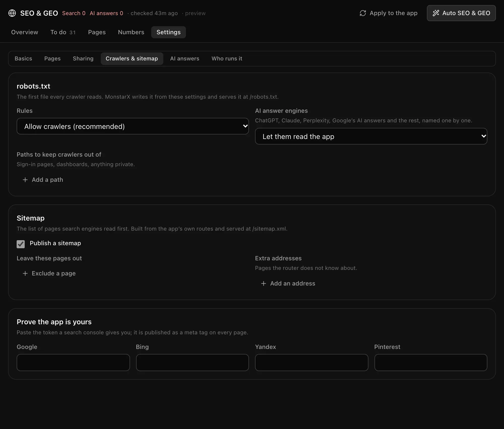Screen dimensions: 504x429
Task: Click the Sitemap section heading
Action: [x=30, y=218]
